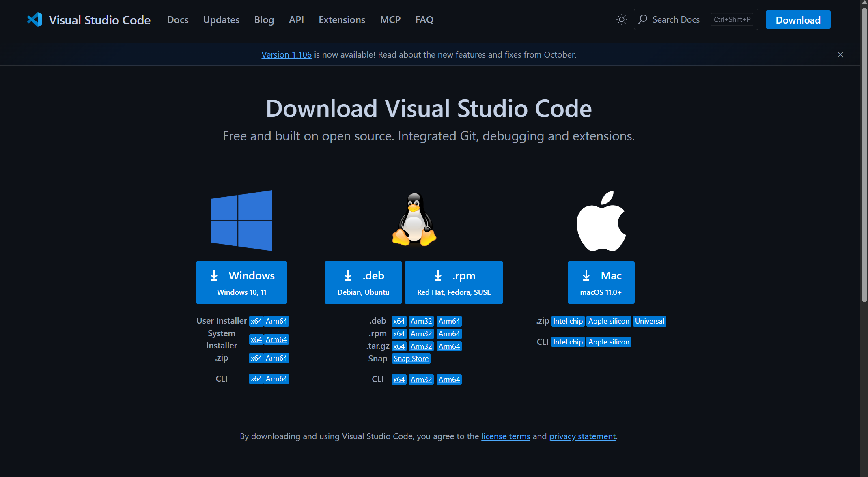Screen dimensions: 868x477
Task: Click the Linux penguin icon
Action: pos(414,220)
